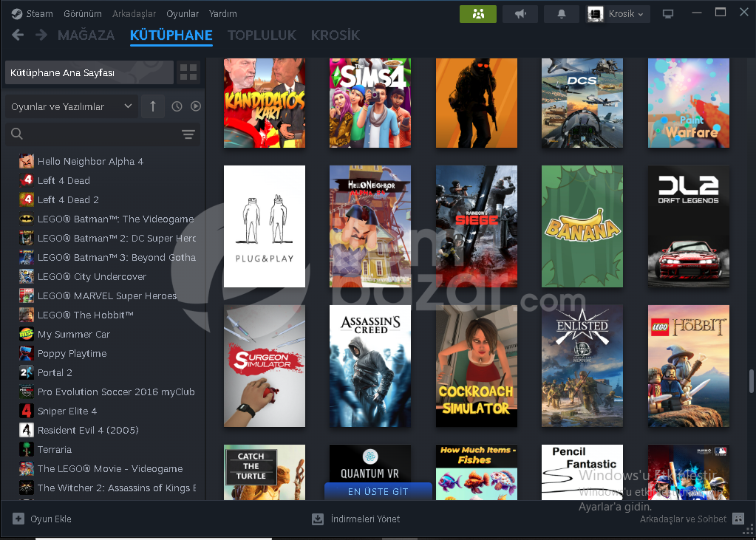Select the Drift Legends 2 cover
Screen dimensions: 756x540
point(689,226)
